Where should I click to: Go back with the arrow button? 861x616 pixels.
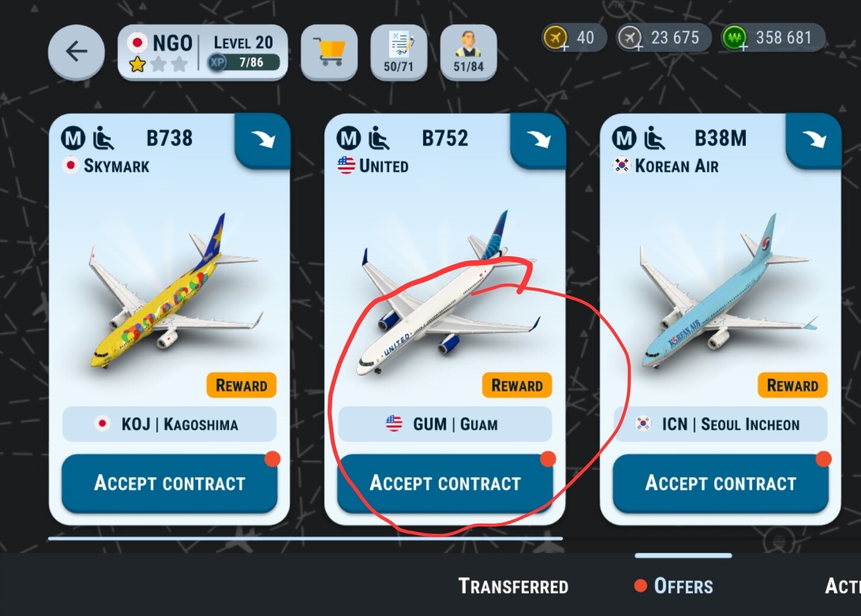click(76, 52)
